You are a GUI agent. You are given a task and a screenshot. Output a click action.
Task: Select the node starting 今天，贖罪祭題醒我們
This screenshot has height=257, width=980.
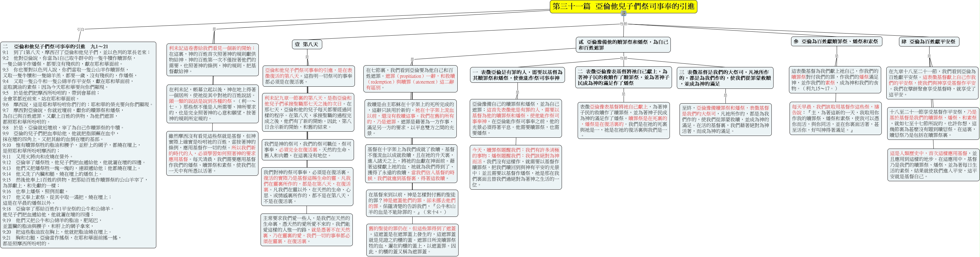point(516,167)
